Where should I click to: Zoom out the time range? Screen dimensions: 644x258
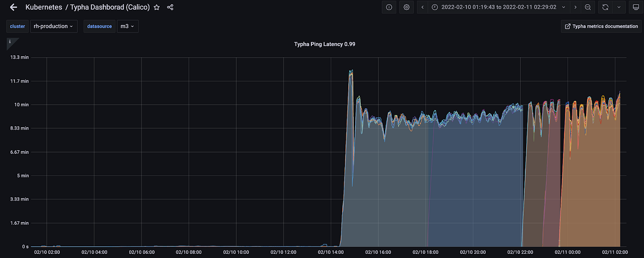tap(587, 7)
